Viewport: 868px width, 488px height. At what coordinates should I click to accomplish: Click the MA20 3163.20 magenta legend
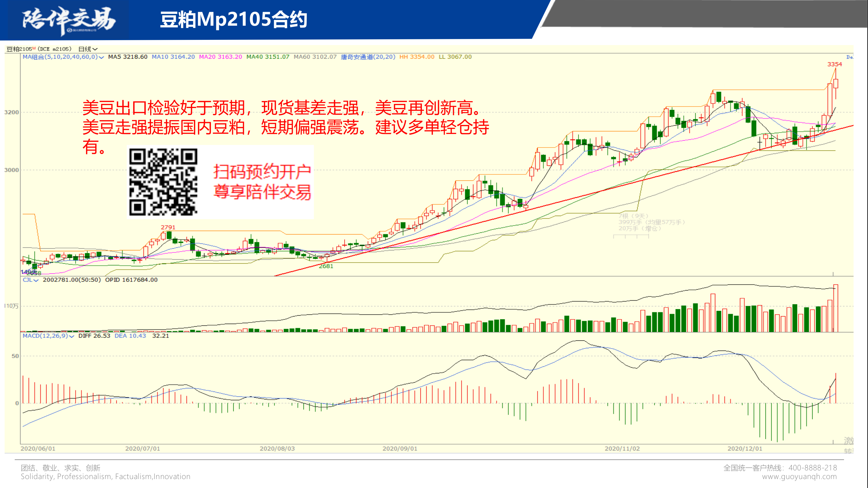pos(220,57)
